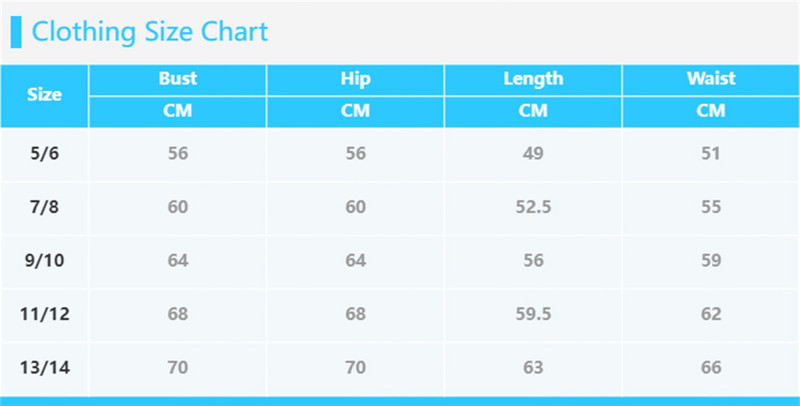The width and height of the screenshot is (800, 406).
Task: Click the Clothing Size Chart title
Action: [x=150, y=31]
